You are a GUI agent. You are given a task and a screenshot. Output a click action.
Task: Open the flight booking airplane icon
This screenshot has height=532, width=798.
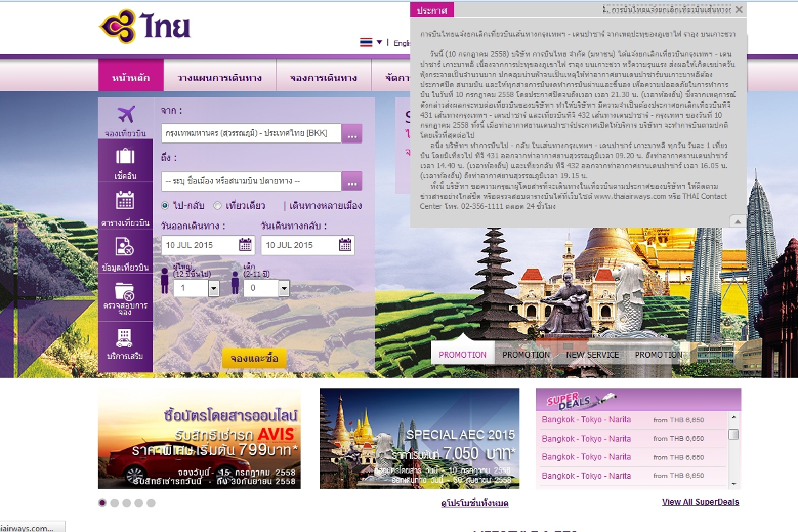(126, 114)
